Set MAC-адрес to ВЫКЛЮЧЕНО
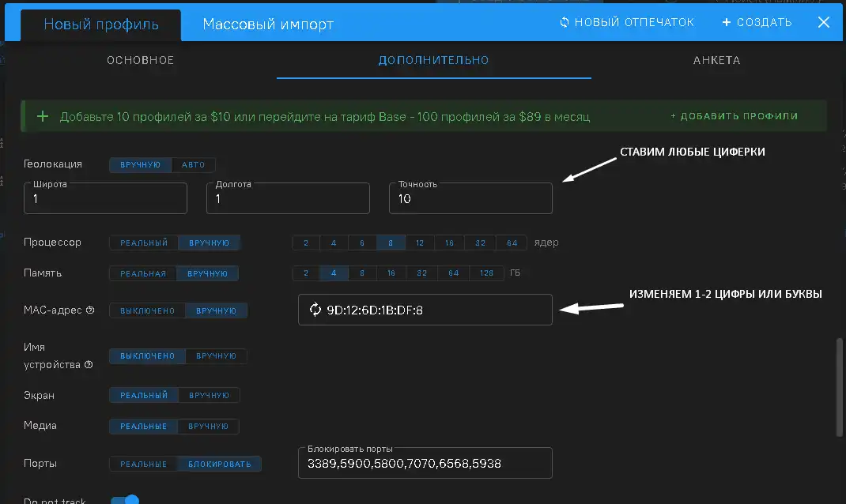Viewport: 846px width, 504px height. [147, 311]
